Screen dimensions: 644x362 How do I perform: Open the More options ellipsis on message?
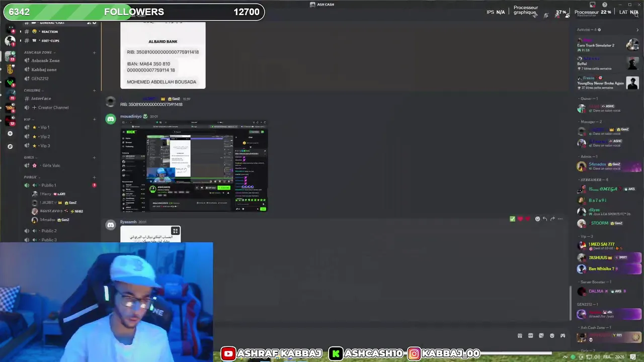pos(560,219)
